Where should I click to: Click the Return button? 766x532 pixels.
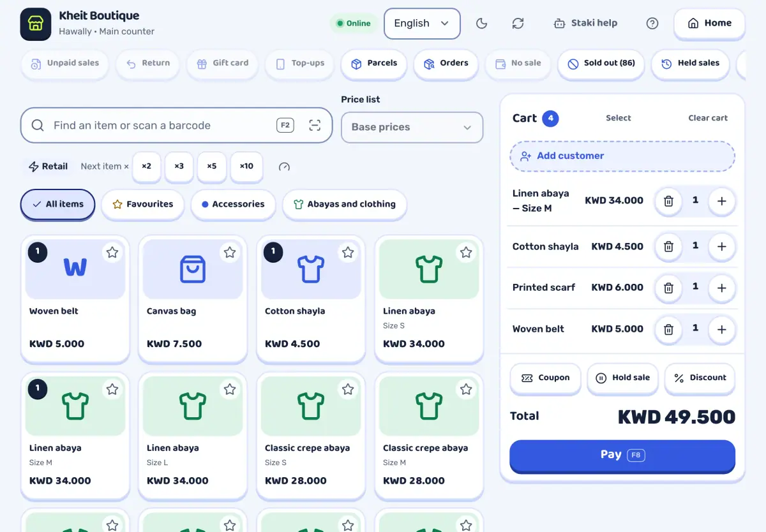(148, 63)
